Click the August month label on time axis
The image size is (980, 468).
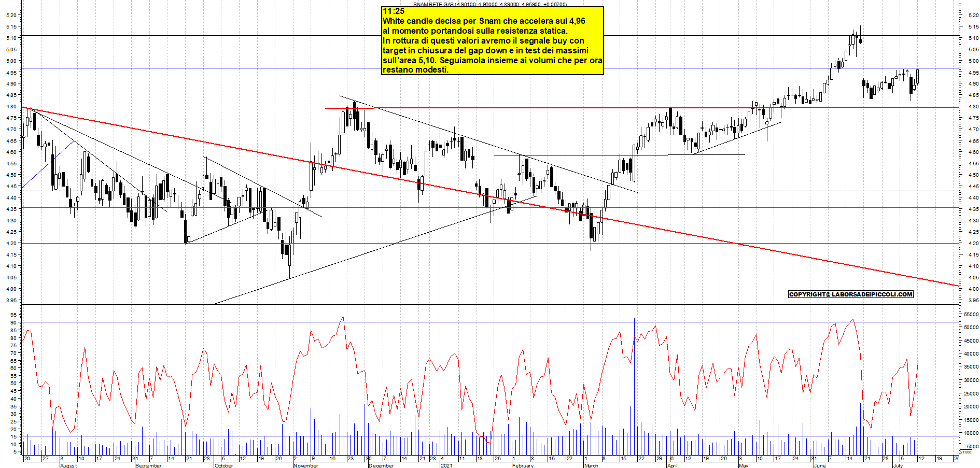(68, 465)
